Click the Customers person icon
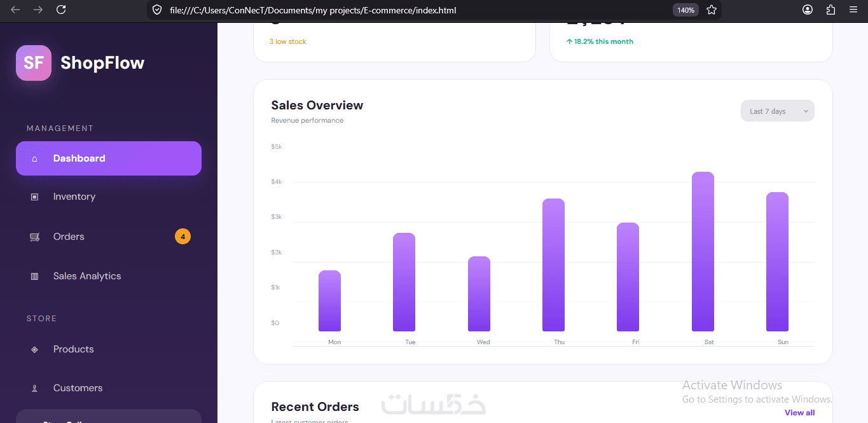The width and height of the screenshot is (868, 423). pos(34,388)
